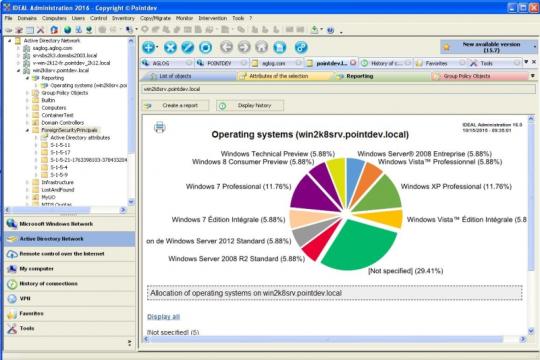Open the Tools panel in sidebar
Screen dimensions: 540x360
pos(70,328)
